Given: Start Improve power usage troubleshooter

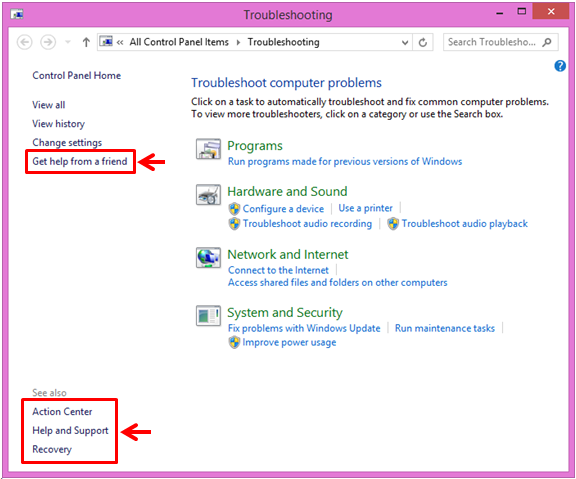Looking at the screenshot, I should (289, 342).
